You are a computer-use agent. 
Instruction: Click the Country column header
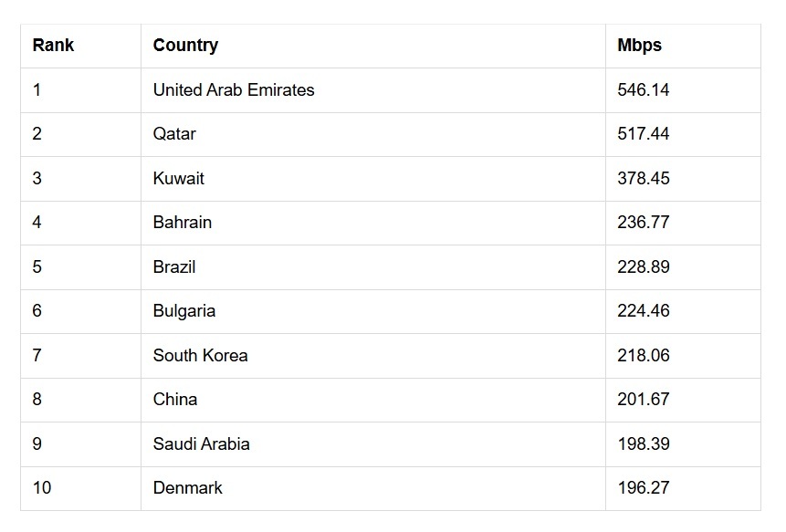(185, 45)
